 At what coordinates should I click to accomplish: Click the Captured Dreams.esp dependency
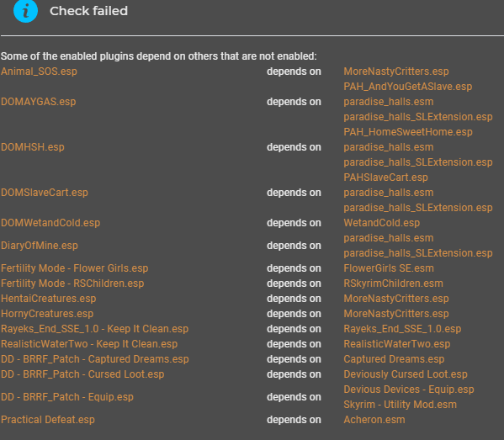pyautogui.click(x=394, y=359)
